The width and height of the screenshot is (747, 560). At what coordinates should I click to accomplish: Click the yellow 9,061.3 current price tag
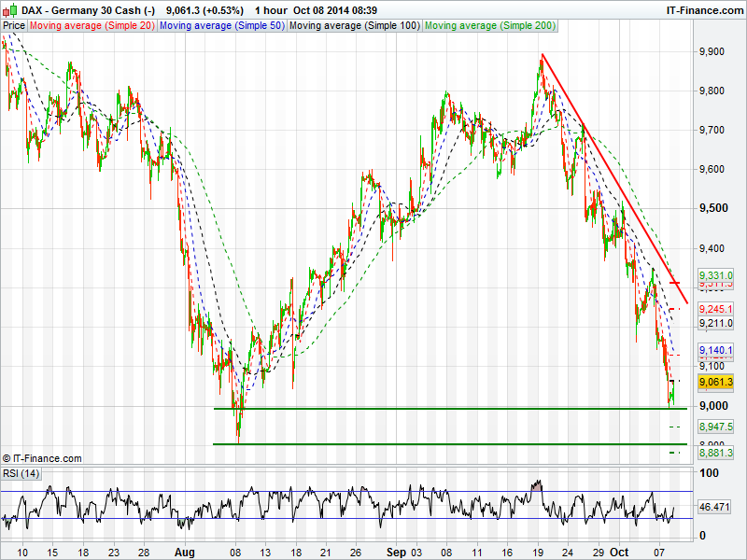pos(716,382)
